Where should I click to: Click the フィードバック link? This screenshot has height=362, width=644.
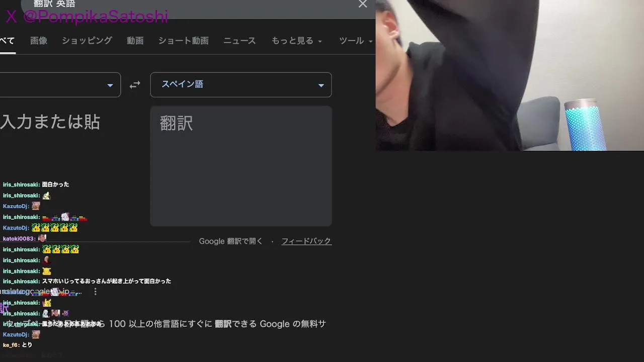(x=306, y=241)
